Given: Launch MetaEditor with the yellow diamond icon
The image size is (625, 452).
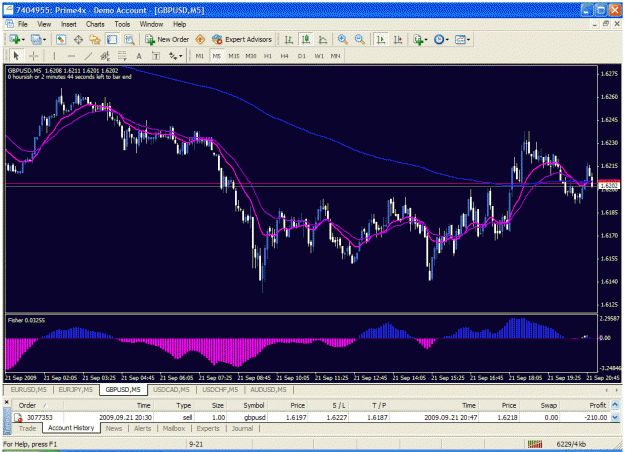Looking at the screenshot, I should pos(200,39).
